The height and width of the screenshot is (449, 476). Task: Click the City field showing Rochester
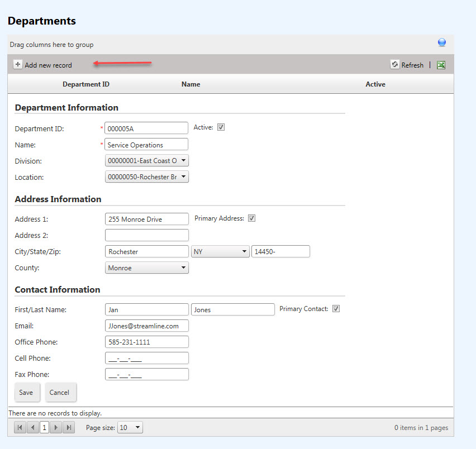tap(146, 251)
